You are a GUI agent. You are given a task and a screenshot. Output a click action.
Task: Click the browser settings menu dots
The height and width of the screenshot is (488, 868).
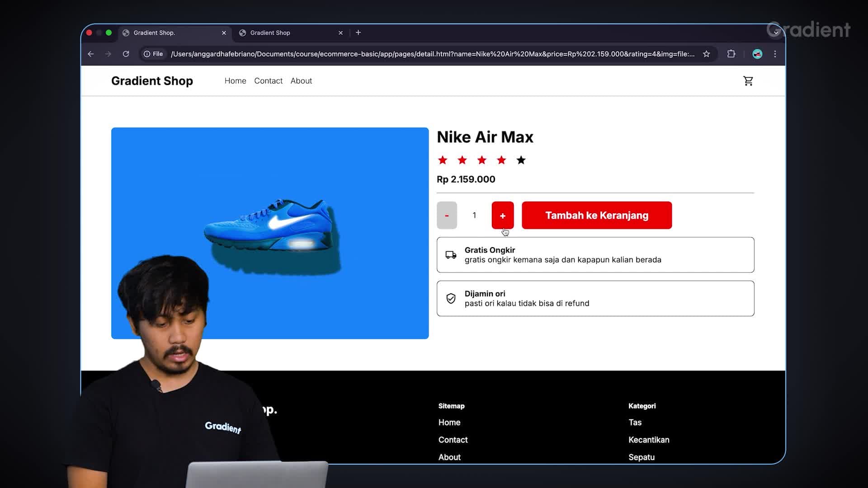(775, 54)
